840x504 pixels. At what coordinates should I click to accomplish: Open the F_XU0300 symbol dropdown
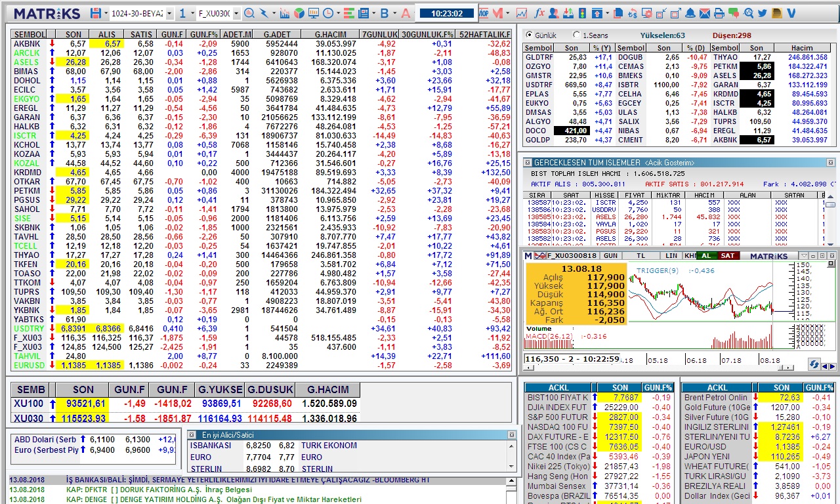click(x=236, y=13)
